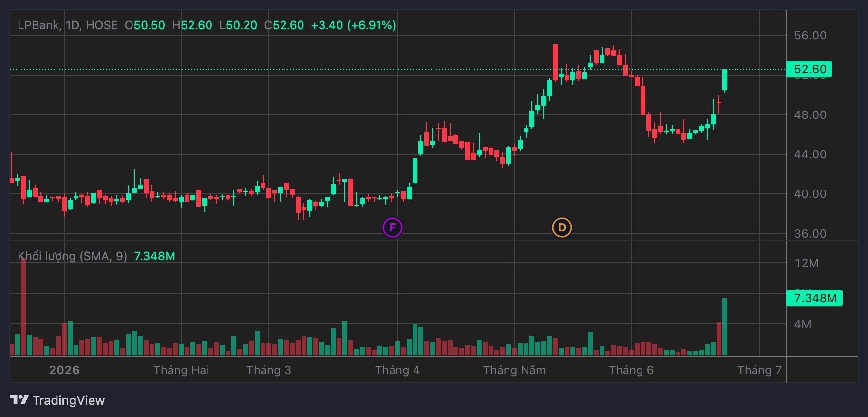Click the close value C52.60 in legend
The height and width of the screenshot is (417, 868).
284,25
